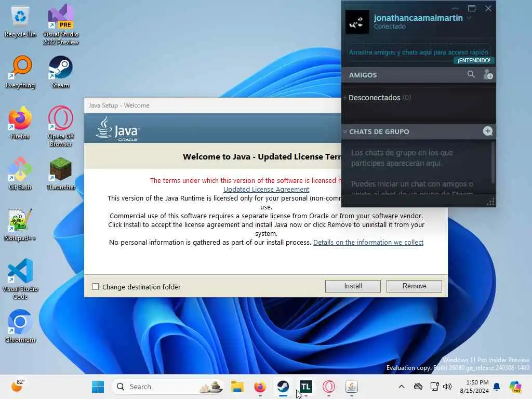Open the network status tray icon

pos(435,387)
